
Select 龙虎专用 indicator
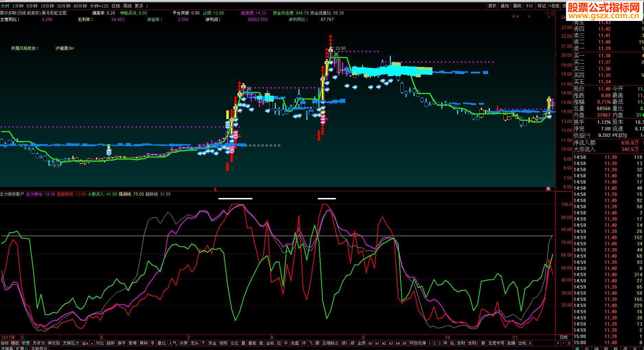tap(496, 343)
